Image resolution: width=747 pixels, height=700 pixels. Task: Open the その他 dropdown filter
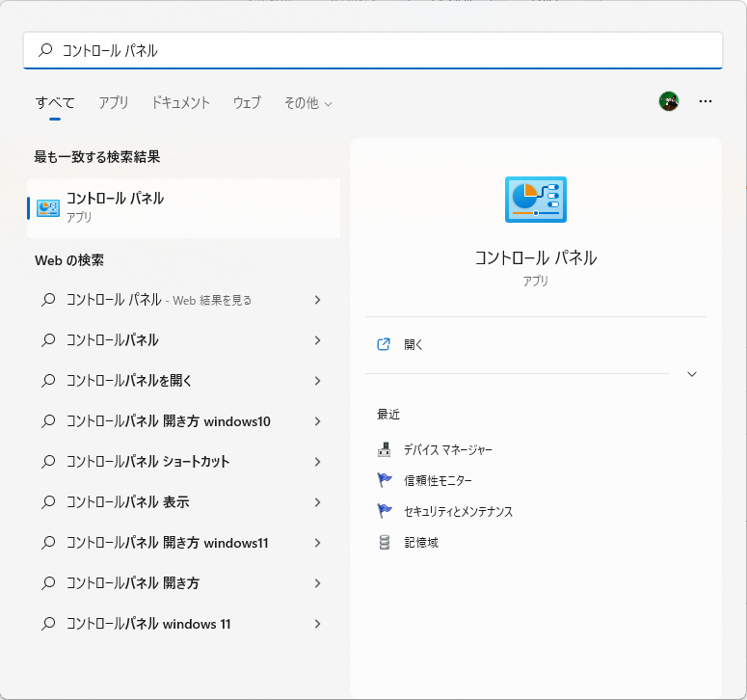click(x=307, y=102)
